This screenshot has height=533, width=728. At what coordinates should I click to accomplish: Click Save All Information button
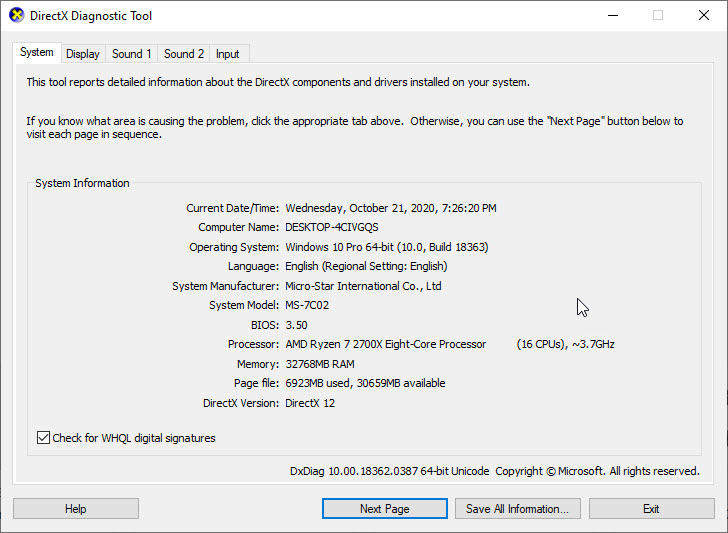(518, 509)
